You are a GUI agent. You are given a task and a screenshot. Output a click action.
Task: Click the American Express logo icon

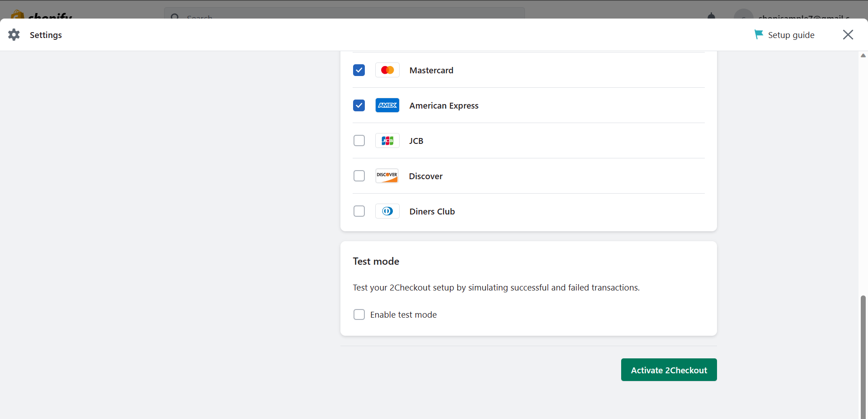point(387,105)
